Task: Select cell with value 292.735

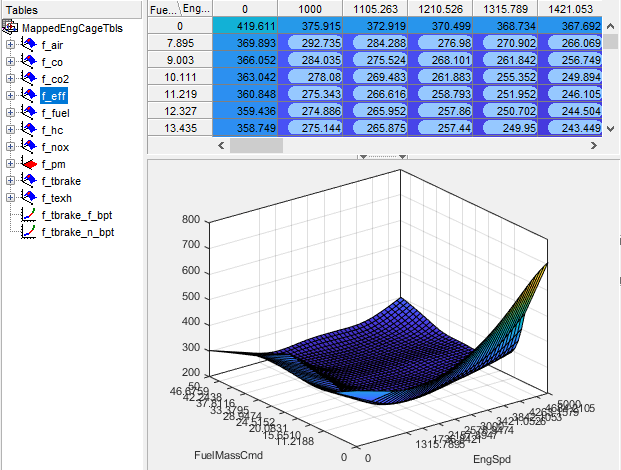Action: (310, 43)
